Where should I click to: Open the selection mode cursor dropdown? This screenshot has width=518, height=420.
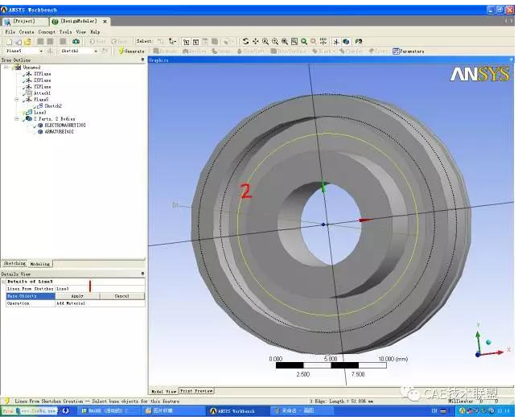(172, 42)
